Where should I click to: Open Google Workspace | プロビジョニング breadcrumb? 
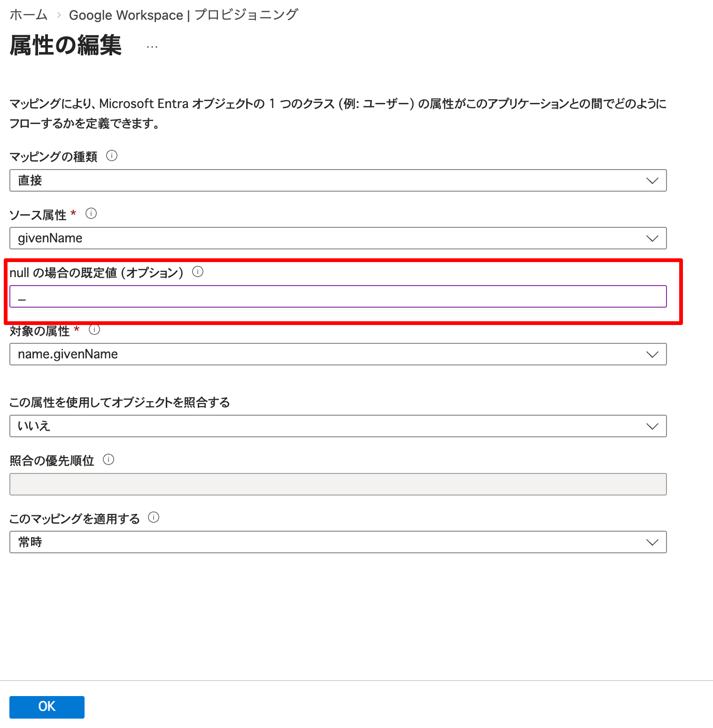[x=183, y=15]
